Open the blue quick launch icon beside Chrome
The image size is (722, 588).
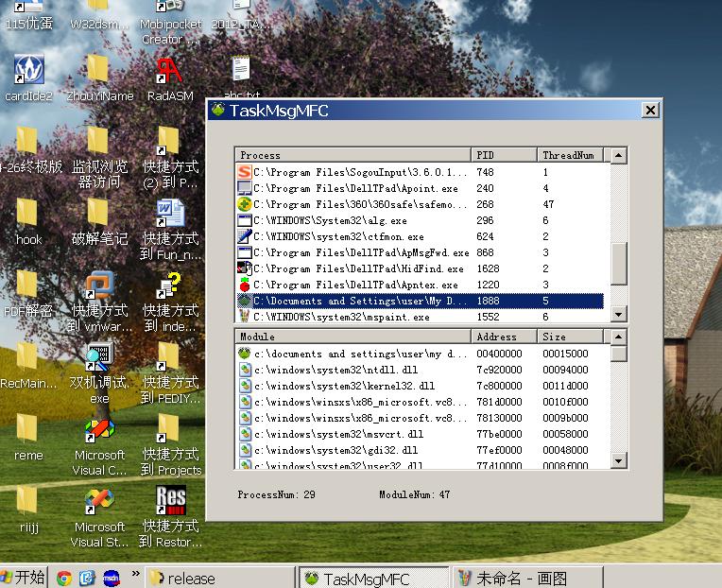(x=88, y=578)
